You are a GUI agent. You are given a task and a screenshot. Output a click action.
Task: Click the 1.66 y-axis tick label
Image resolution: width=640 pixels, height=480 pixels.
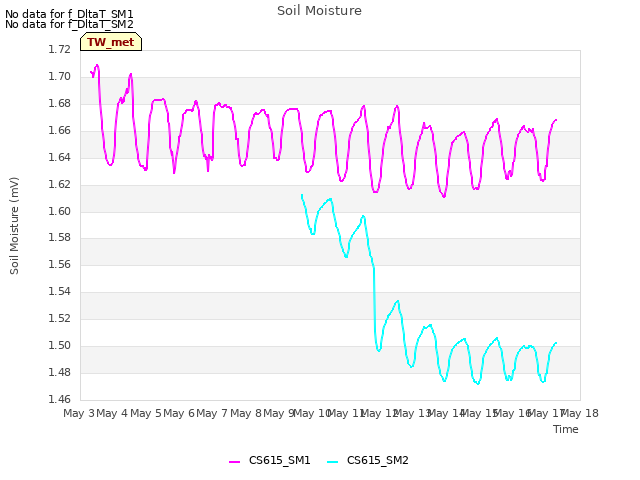coord(60,131)
